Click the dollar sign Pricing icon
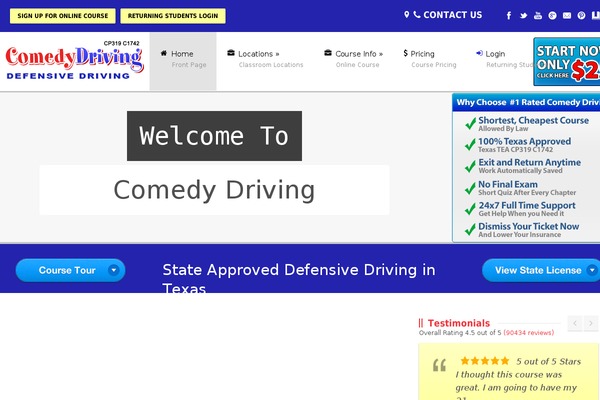This screenshot has height=400, width=600. [406, 53]
